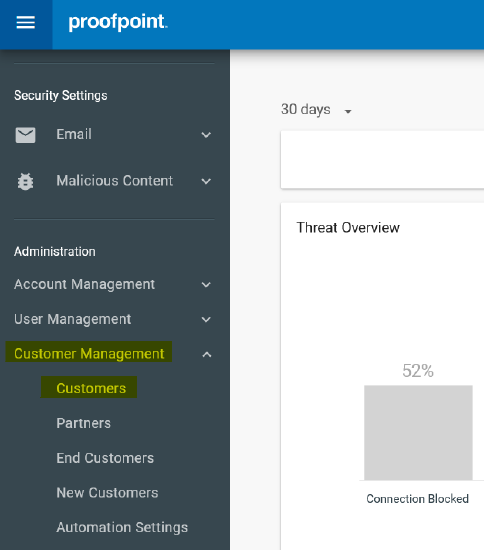Expand the Email section chevron
This screenshot has height=550, width=484.
pos(206,135)
